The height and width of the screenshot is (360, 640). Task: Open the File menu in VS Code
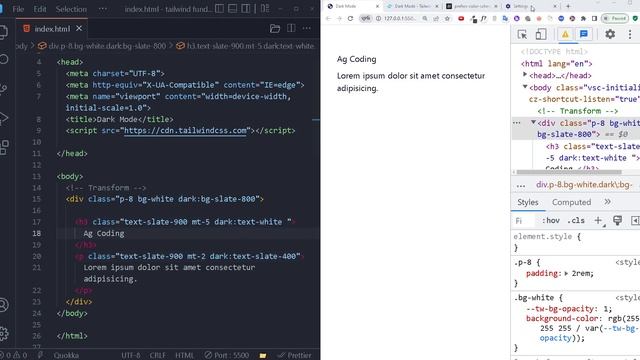click(x=18, y=9)
